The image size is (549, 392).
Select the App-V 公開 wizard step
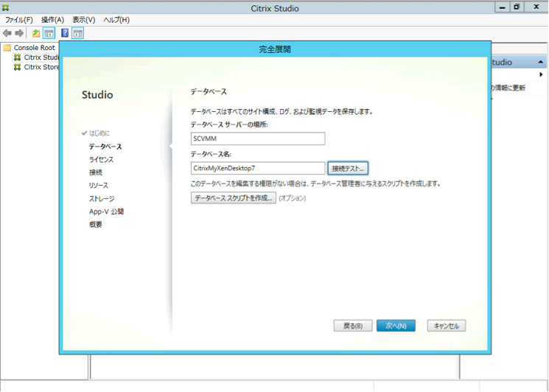[106, 211]
